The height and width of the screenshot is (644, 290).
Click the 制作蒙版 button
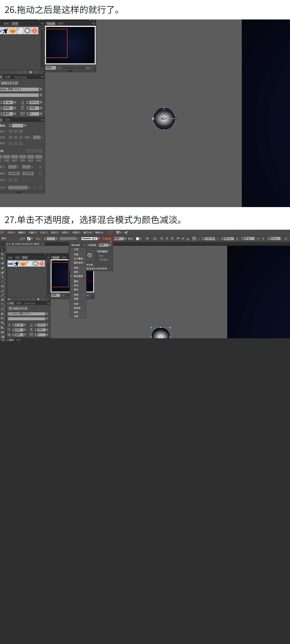pyautogui.click(x=102, y=252)
